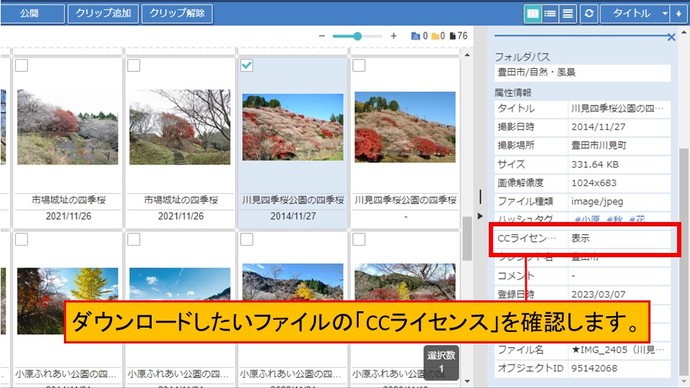Viewport: 690px width, 388px height.
Task: Click the ファイル種類 value image/jpeg
Action: point(597,201)
